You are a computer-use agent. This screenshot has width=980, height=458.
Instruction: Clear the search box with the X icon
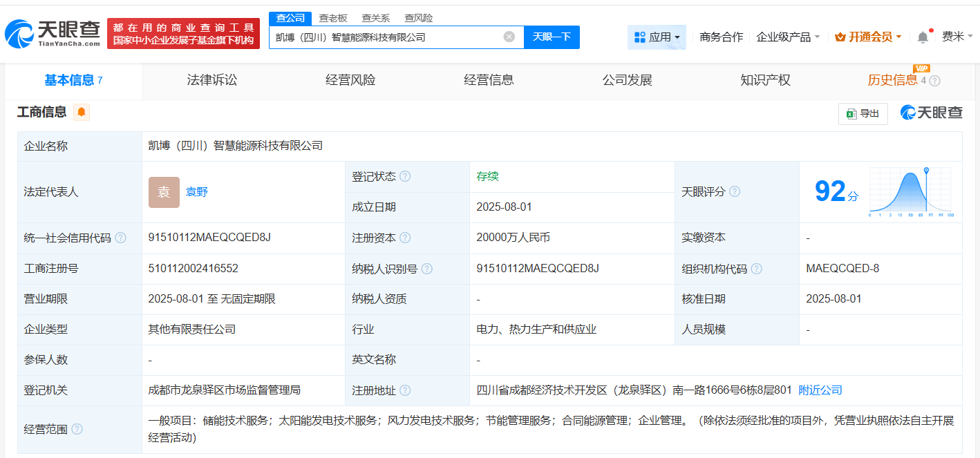click(x=509, y=37)
